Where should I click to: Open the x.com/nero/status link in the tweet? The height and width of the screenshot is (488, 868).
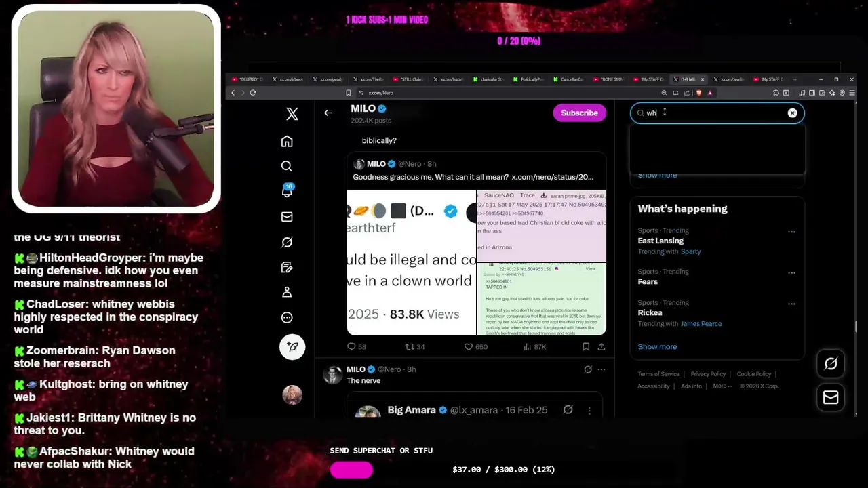(x=552, y=177)
